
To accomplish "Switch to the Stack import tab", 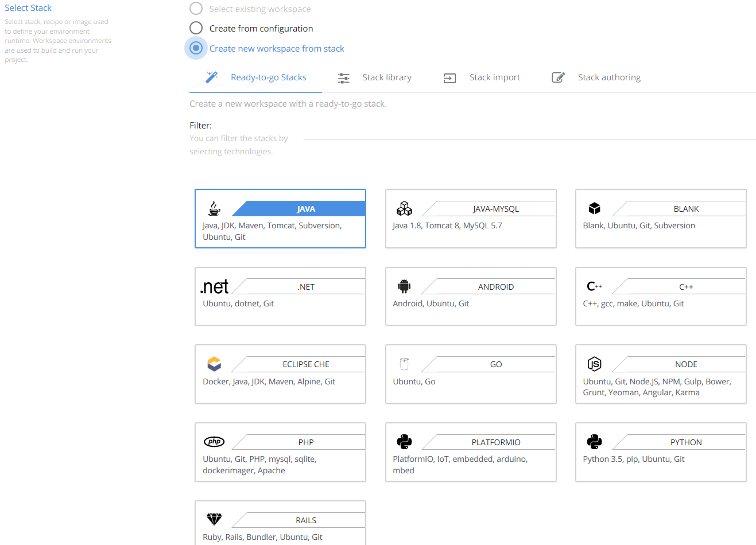I will tap(482, 77).
